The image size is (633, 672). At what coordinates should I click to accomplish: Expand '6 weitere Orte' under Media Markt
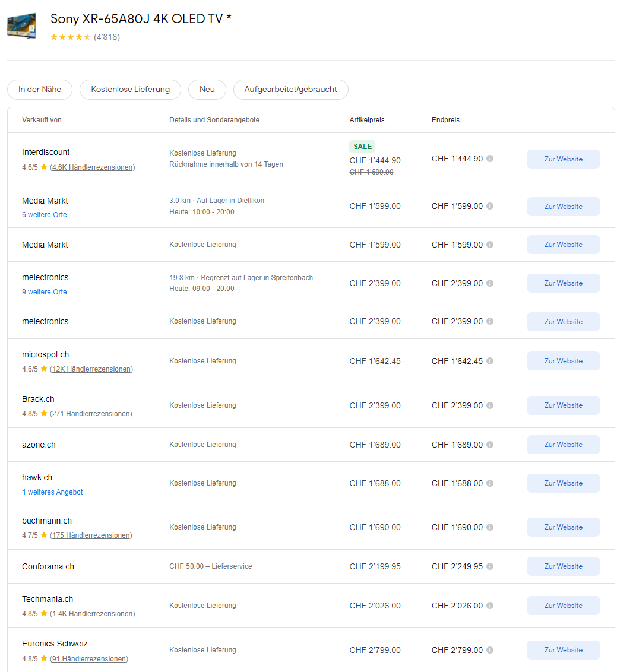(x=45, y=215)
